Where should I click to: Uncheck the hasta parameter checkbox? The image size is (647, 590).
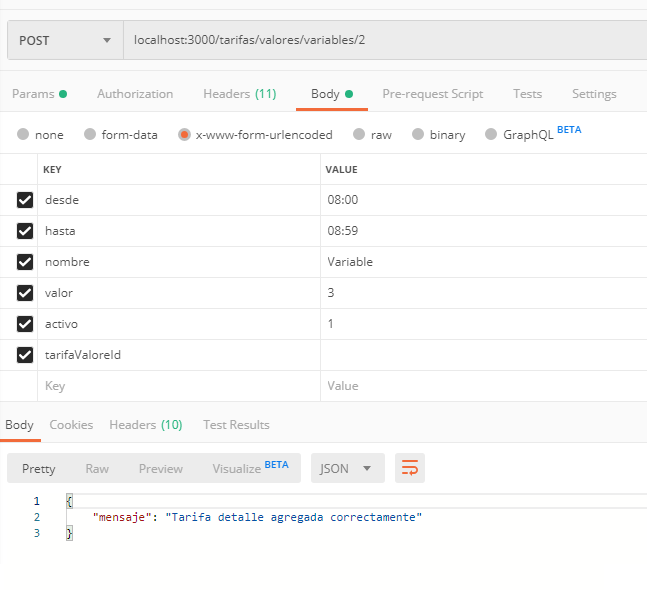[25, 231]
